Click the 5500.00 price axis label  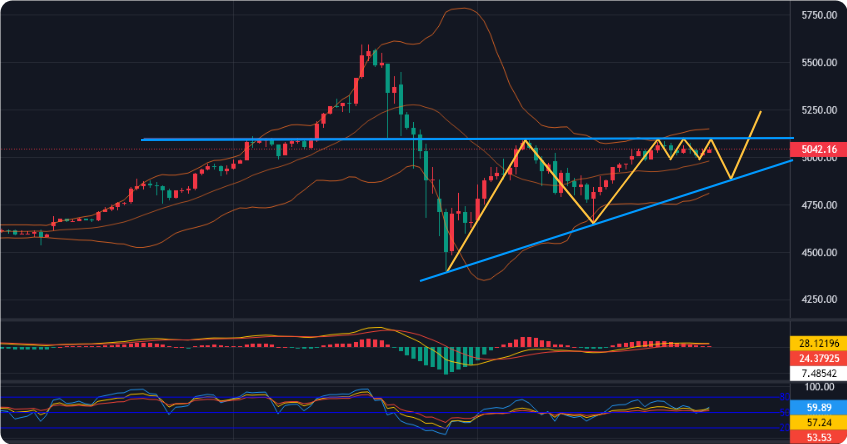point(817,63)
